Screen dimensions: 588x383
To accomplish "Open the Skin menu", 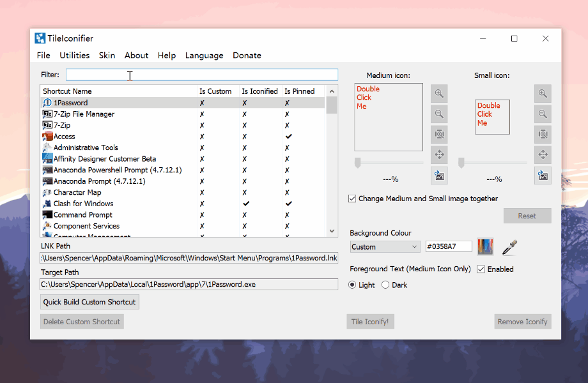I will (107, 56).
